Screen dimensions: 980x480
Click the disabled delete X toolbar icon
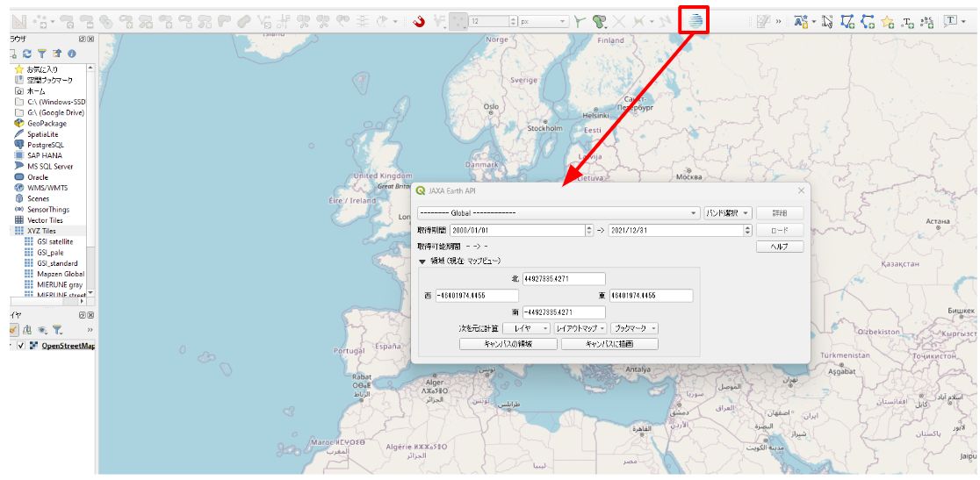click(619, 22)
